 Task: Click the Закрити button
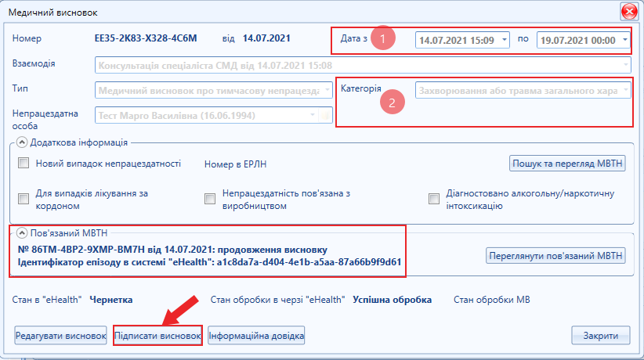point(600,336)
